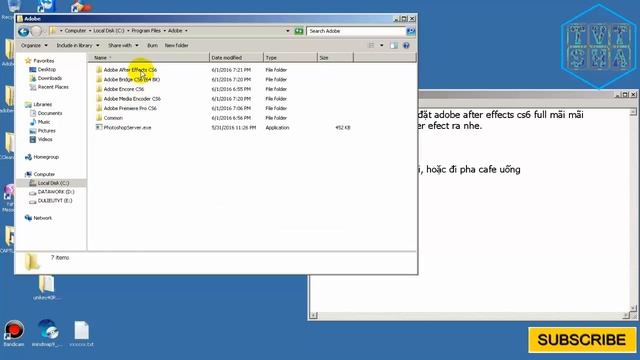Click the 7 items status text
The height and width of the screenshot is (360, 640).
click(x=60, y=258)
